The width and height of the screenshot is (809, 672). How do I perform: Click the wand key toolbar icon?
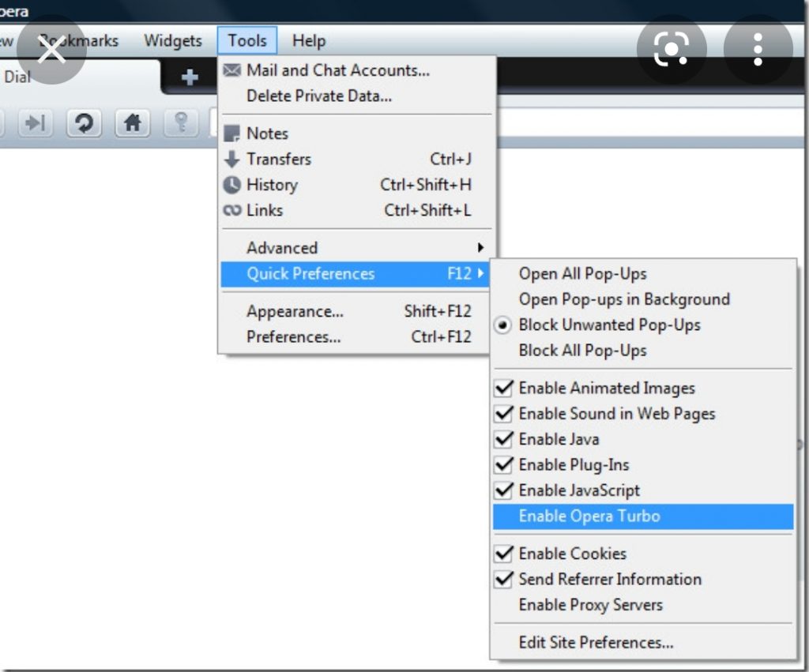click(x=181, y=122)
